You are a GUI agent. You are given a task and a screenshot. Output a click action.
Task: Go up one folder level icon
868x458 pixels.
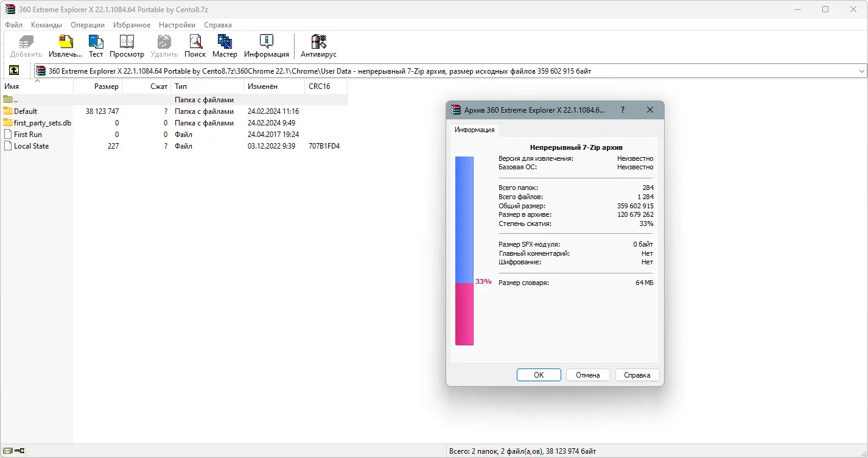(13, 71)
